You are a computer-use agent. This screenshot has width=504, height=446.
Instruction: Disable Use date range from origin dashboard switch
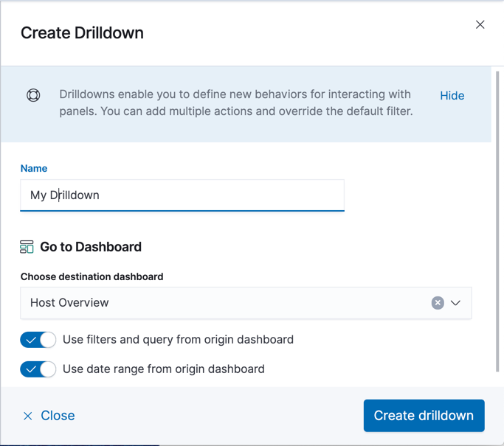coord(38,369)
